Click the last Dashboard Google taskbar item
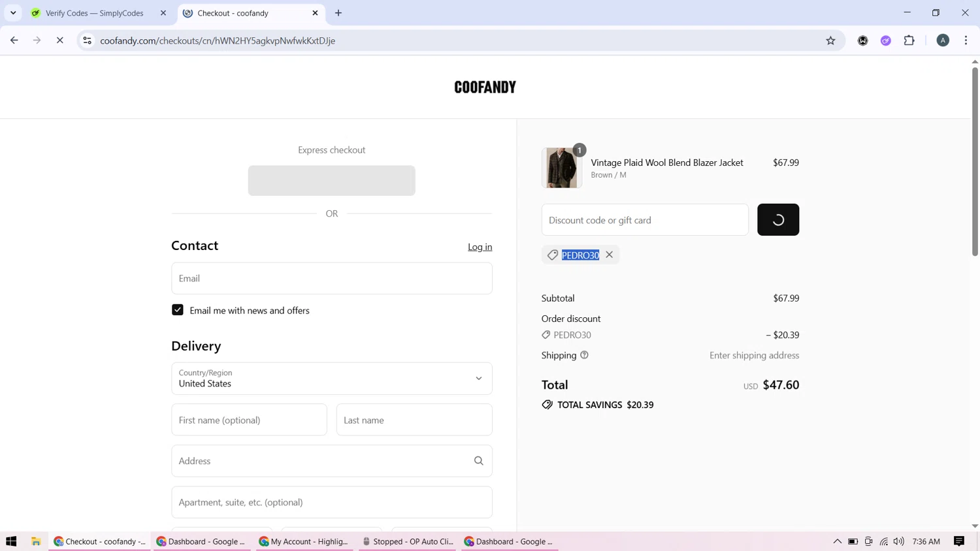 point(510,541)
